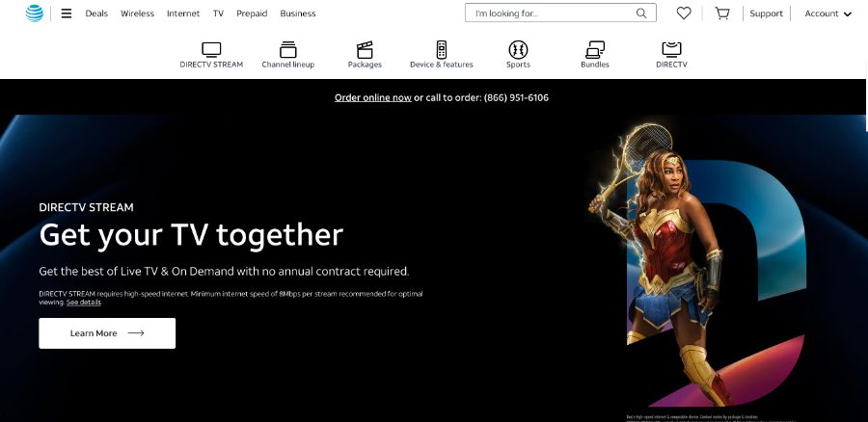Click the Learn More button
868x422 pixels.
107,333
